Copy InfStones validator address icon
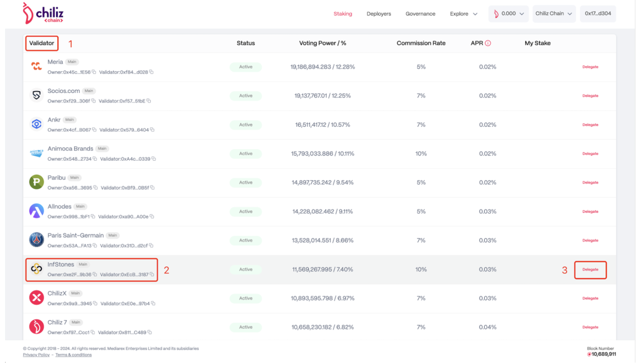 152,274
